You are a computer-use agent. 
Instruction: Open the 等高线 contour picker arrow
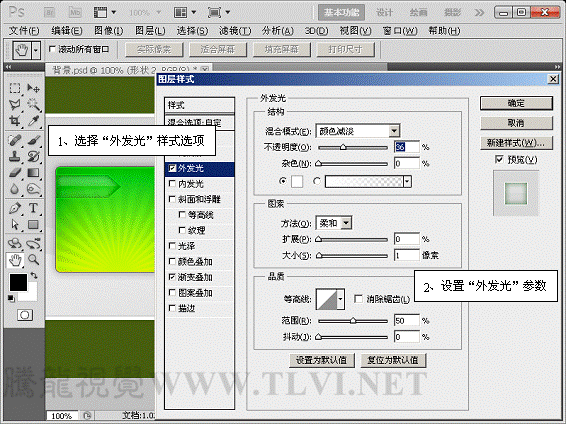point(340,299)
